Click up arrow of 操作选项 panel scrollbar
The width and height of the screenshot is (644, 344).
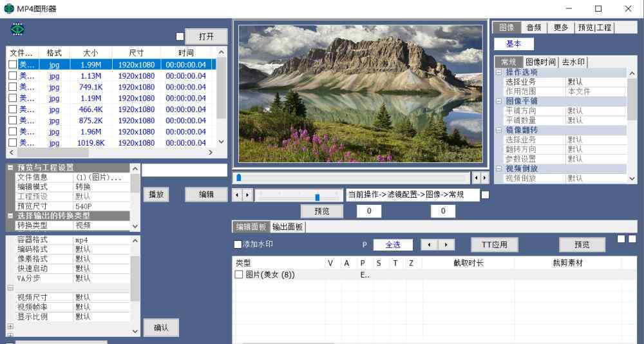[x=632, y=73]
